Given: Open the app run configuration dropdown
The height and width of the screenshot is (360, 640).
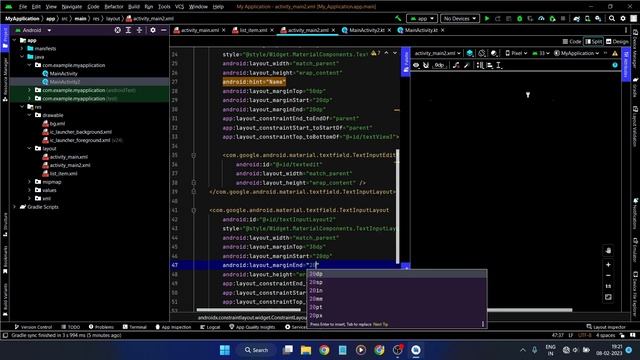Looking at the screenshot, I should coord(422,18).
